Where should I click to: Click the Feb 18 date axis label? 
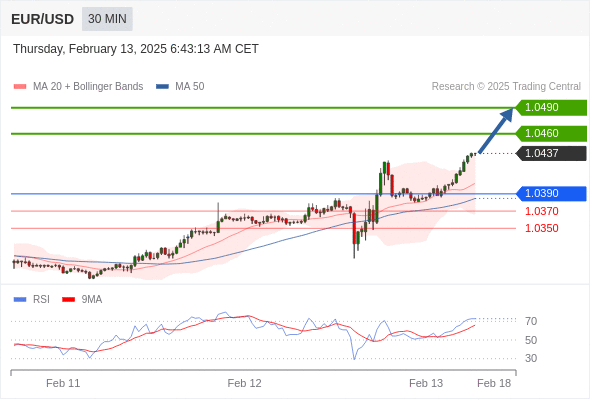click(x=494, y=383)
